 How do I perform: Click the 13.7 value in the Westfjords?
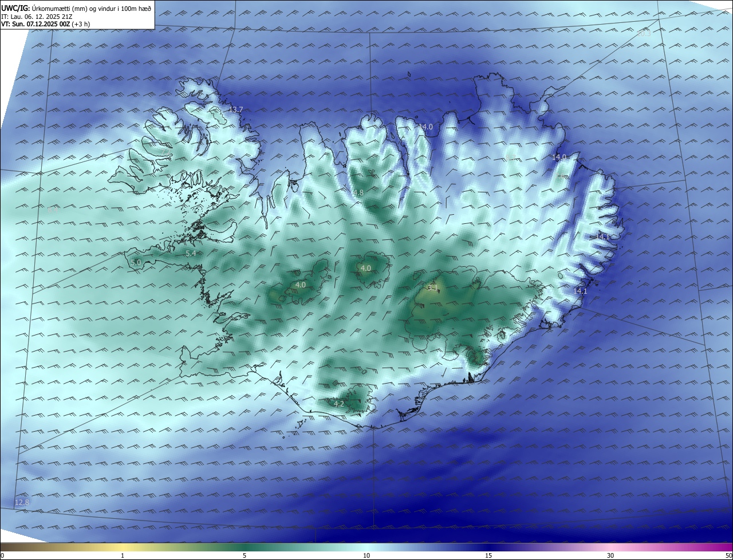tap(236, 109)
